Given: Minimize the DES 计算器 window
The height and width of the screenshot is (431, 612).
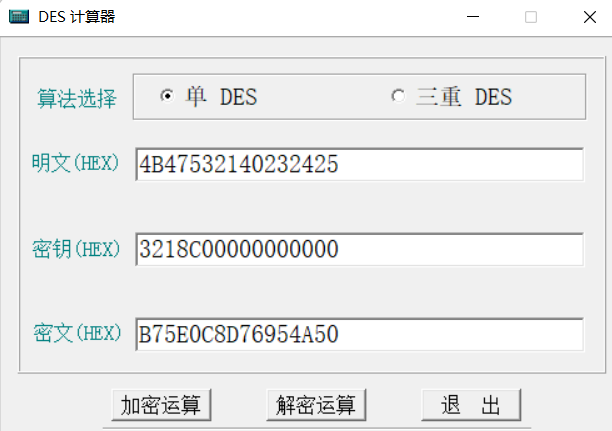Looking at the screenshot, I should tap(474, 17).
